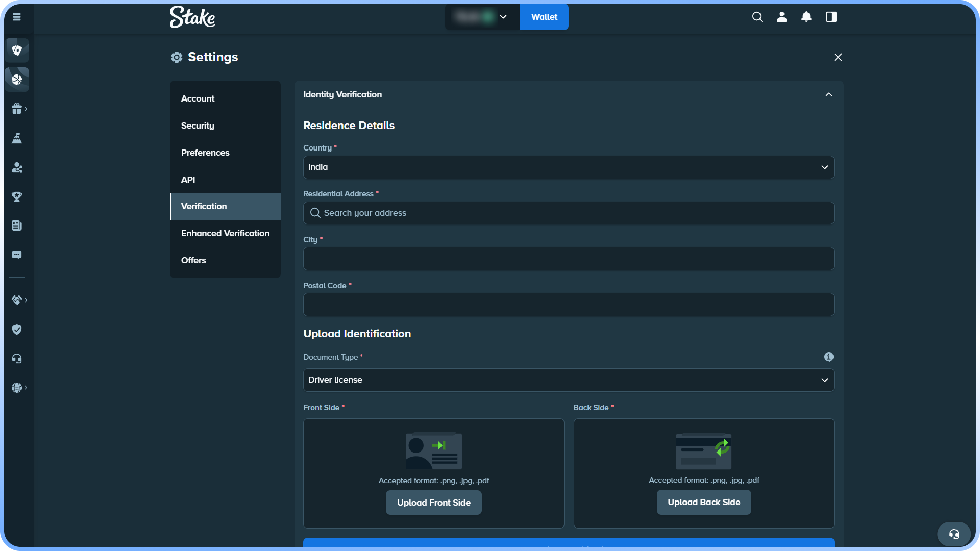Open the balance currency dropdown
The width and height of the screenshot is (980, 551).
pyautogui.click(x=482, y=17)
